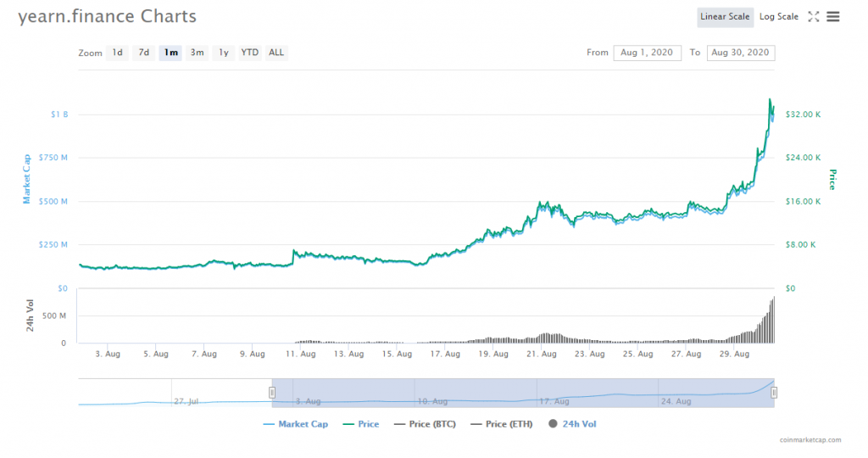Grab the right navigator range handle
This screenshot has height=458, width=868.
(774, 393)
